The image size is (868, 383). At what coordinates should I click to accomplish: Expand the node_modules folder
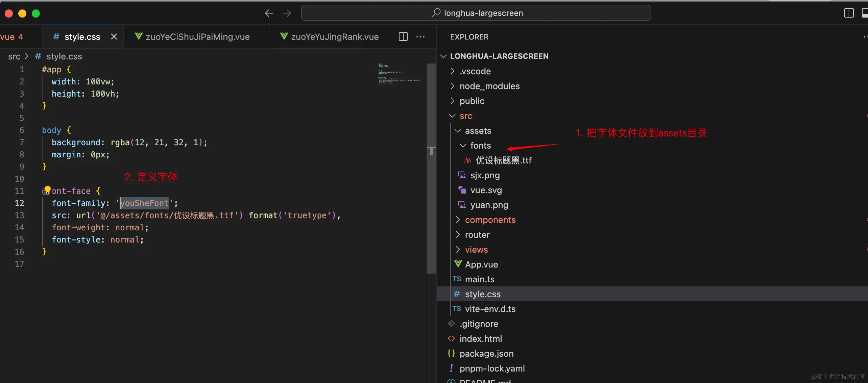(489, 86)
